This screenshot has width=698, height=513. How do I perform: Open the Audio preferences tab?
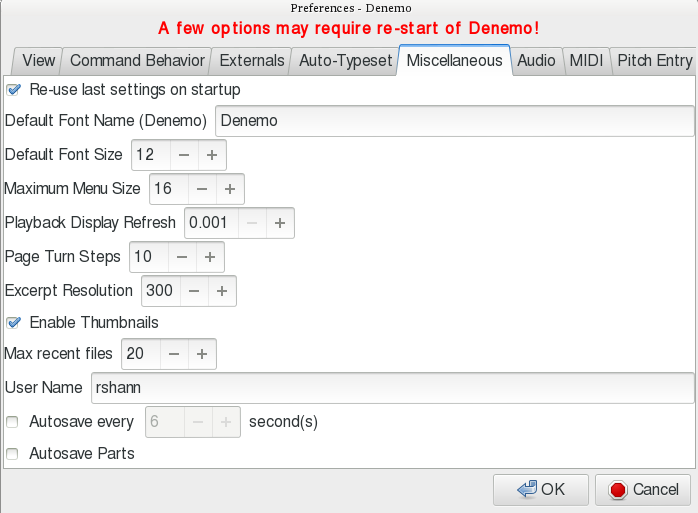pos(536,61)
